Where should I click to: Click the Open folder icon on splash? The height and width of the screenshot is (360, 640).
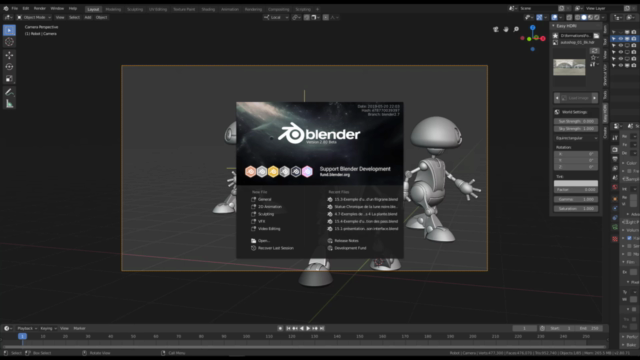coord(253,240)
